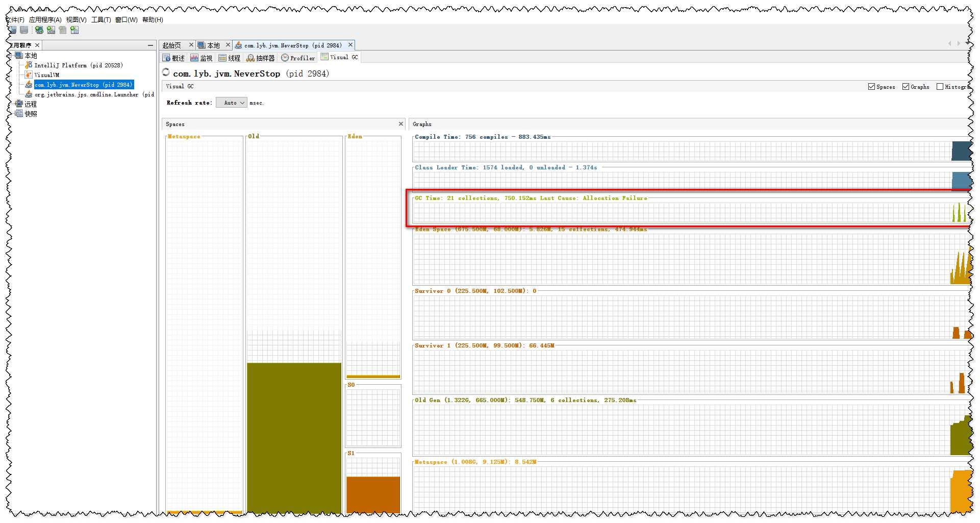Select IntelliJ Platform (pid 20528) in tree
This screenshot has width=980, height=523.
pos(79,65)
